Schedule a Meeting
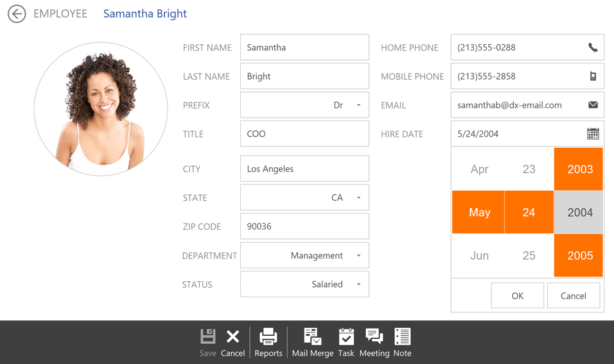This screenshot has width=614, height=364. [374, 341]
